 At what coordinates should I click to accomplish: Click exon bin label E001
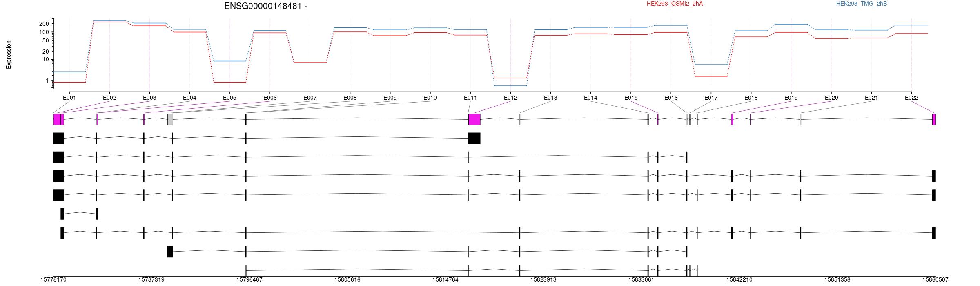(69, 98)
